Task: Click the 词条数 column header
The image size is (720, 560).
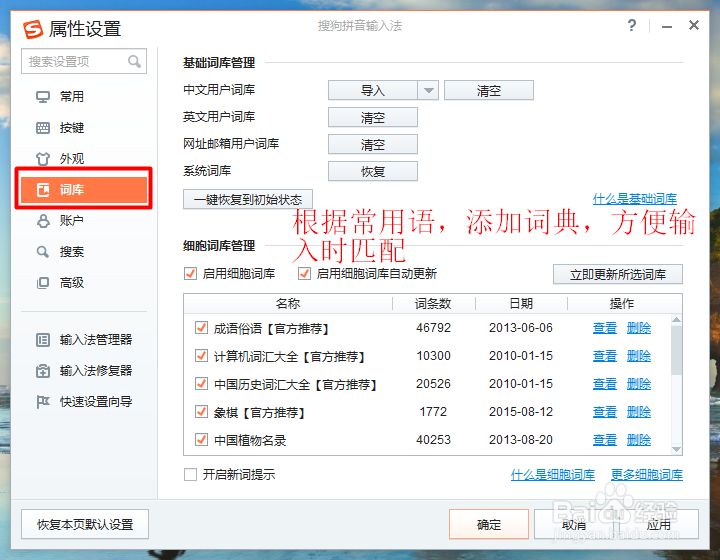Action: tap(433, 303)
